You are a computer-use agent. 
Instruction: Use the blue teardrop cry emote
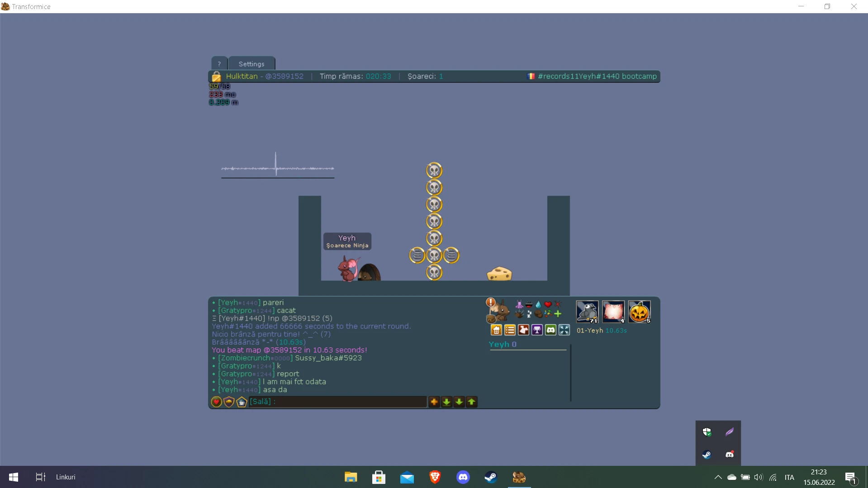(x=538, y=304)
